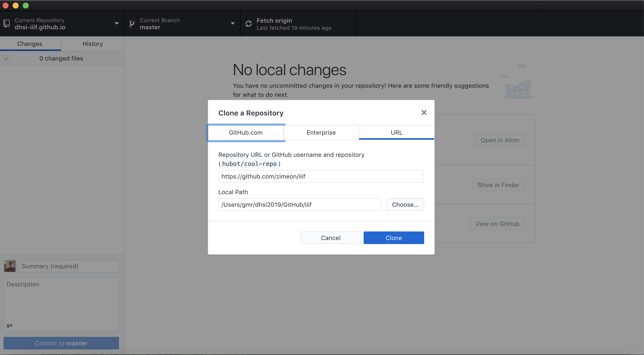Click Open in Atom button
The width and height of the screenshot is (644, 355).
[x=500, y=140]
